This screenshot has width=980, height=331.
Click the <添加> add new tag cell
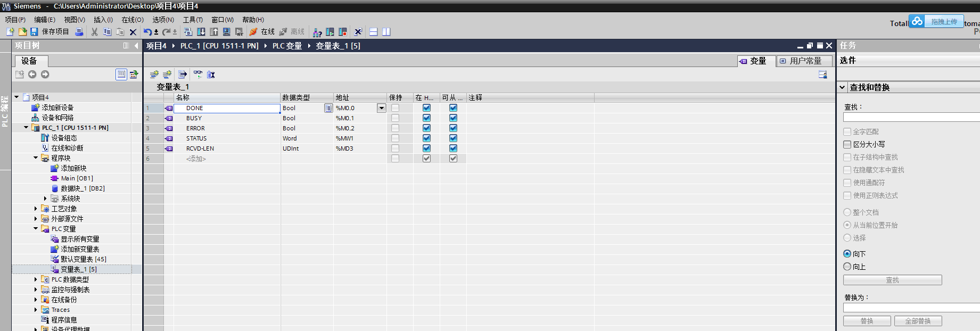tap(227, 159)
